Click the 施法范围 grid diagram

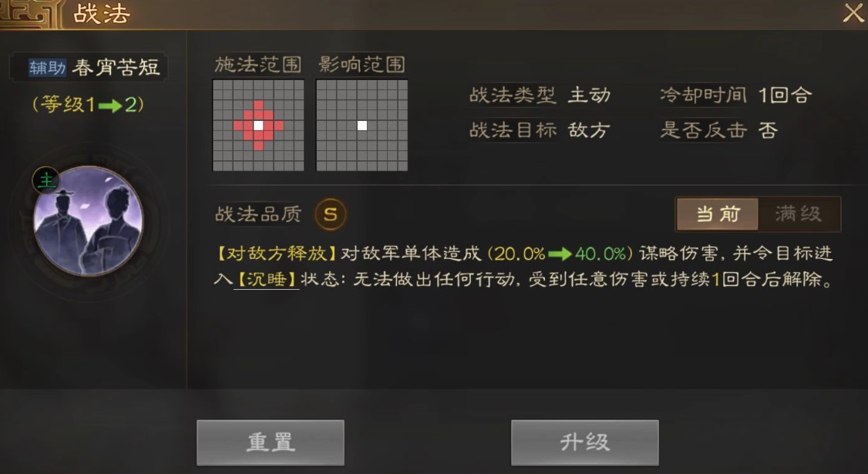(x=258, y=125)
